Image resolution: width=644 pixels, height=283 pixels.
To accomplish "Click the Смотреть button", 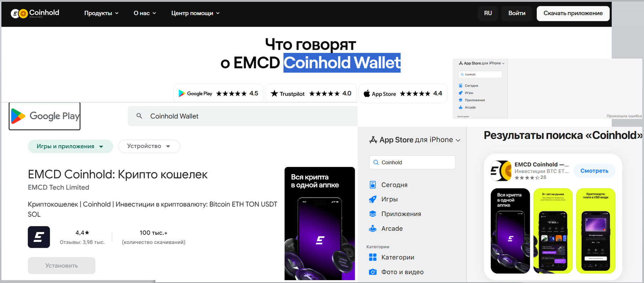I will coord(594,171).
